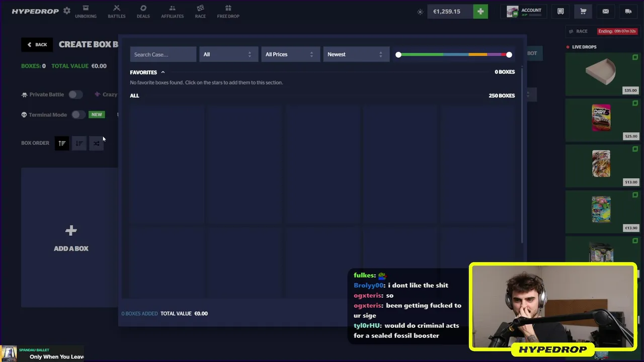Open the Unboxing section
The image size is (644, 362).
[86, 12]
